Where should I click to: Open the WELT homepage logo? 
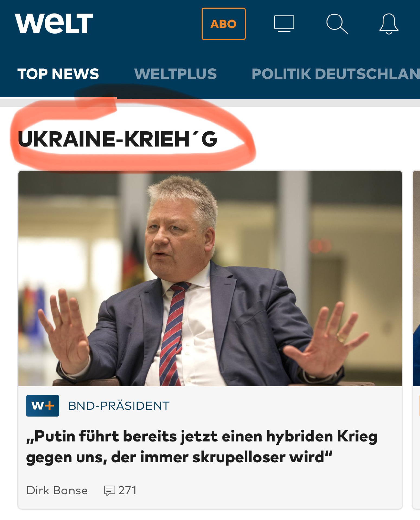click(x=54, y=24)
